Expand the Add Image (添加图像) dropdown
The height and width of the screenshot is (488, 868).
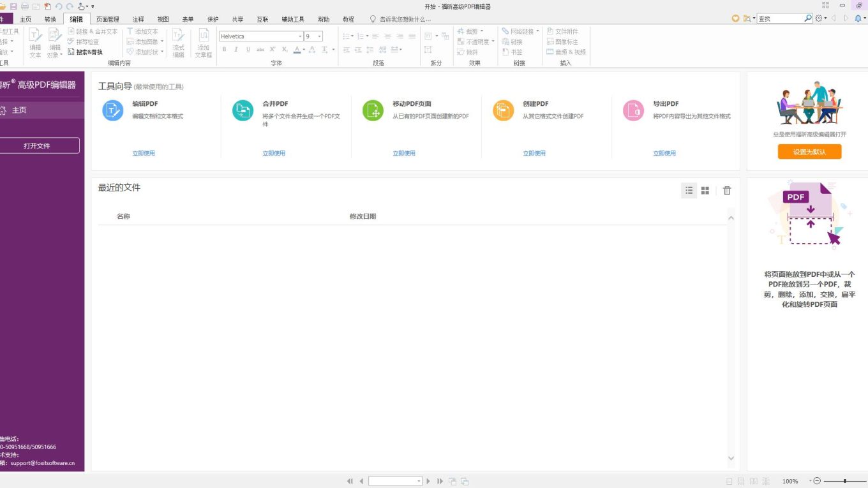[x=162, y=41]
